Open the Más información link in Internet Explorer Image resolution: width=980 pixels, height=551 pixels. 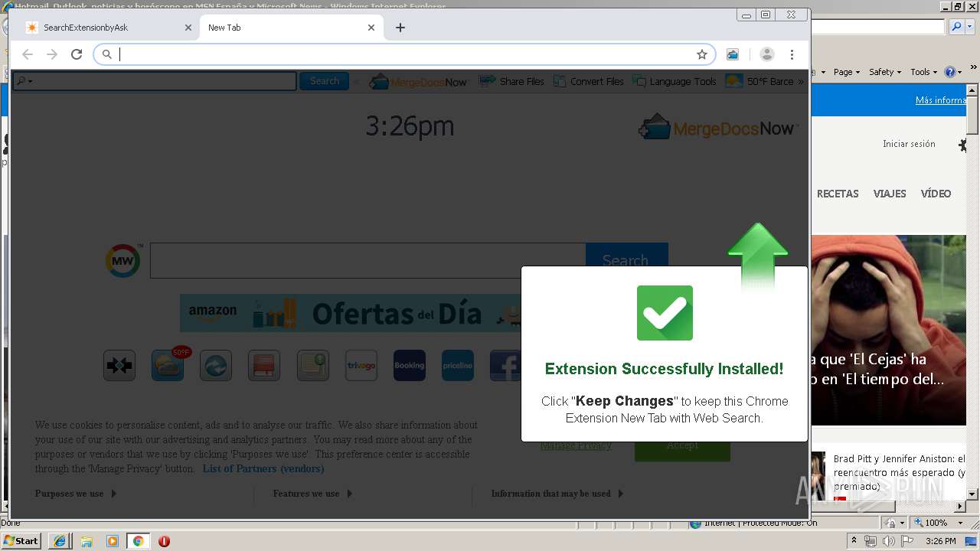click(x=941, y=100)
